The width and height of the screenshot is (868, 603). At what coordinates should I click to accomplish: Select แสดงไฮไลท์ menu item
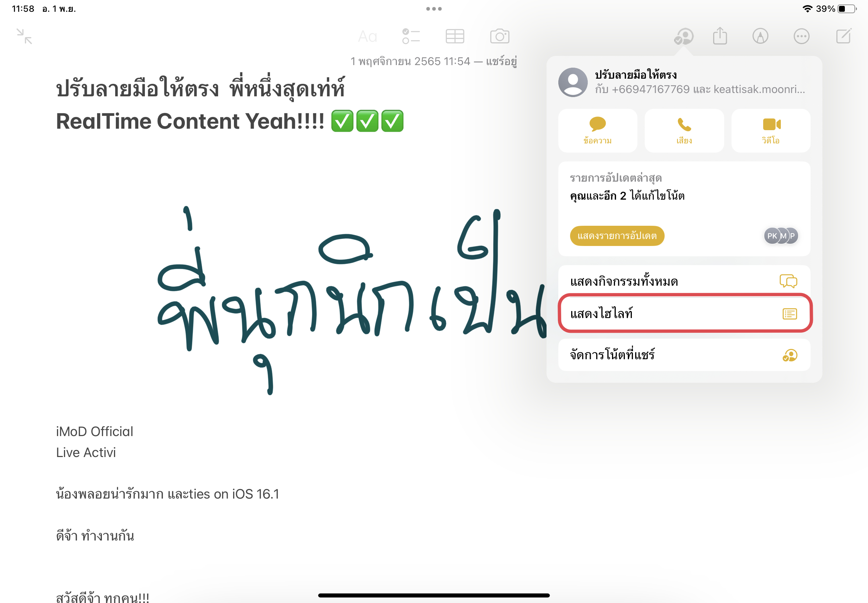684,313
